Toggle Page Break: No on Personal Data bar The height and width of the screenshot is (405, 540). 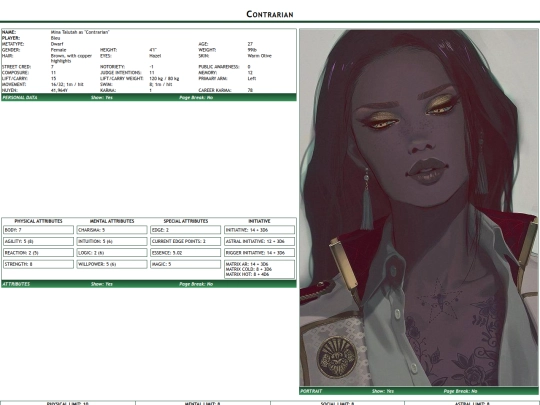[x=196, y=97]
